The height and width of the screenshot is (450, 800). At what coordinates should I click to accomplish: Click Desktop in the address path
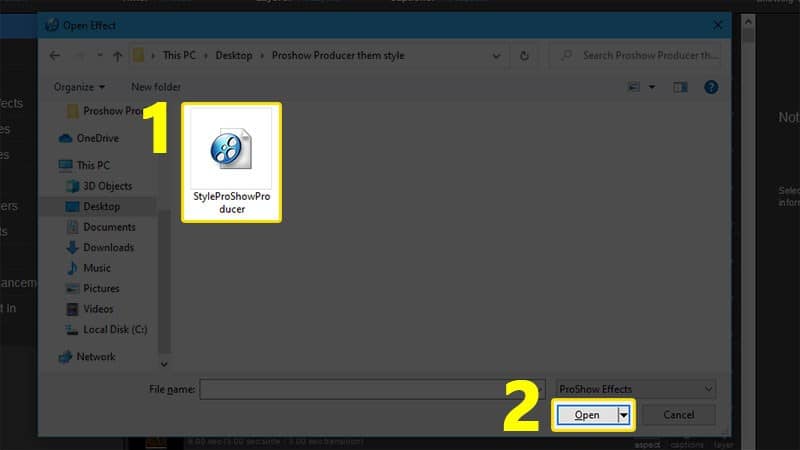tap(234, 55)
